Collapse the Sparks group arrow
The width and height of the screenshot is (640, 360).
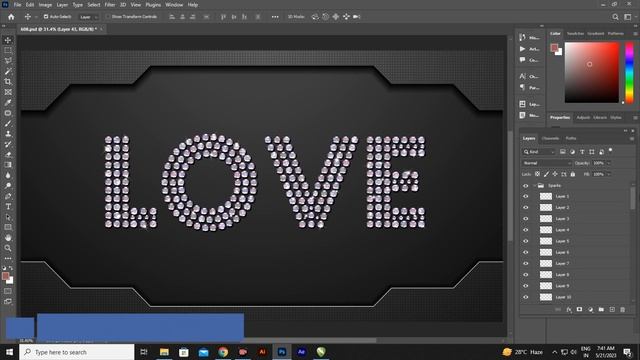coord(535,186)
